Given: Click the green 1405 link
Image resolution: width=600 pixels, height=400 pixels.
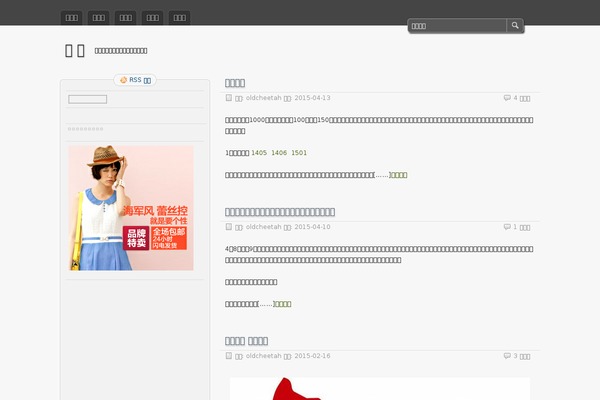Looking at the screenshot, I should pyautogui.click(x=259, y=153).
